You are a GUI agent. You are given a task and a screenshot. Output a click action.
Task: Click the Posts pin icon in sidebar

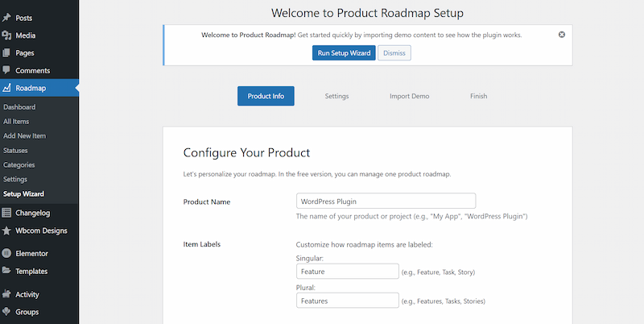pyautogui.click(x=7, y=17)
